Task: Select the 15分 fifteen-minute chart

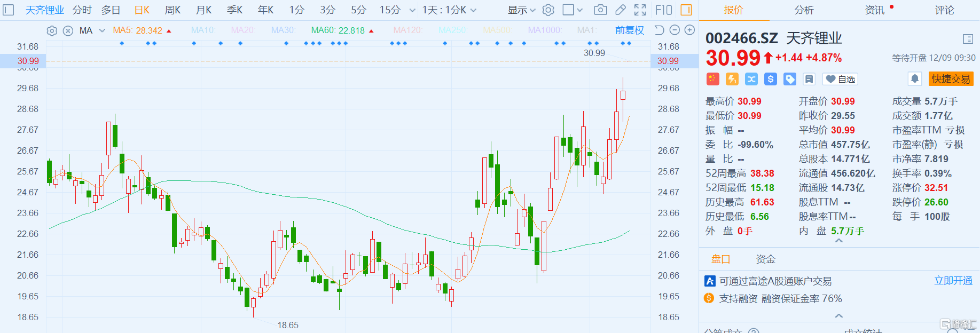Action: 390,10
